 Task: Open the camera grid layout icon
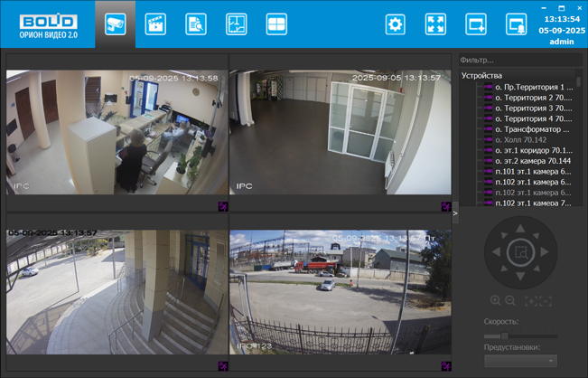pyautogui.click(x=276, y=24)
